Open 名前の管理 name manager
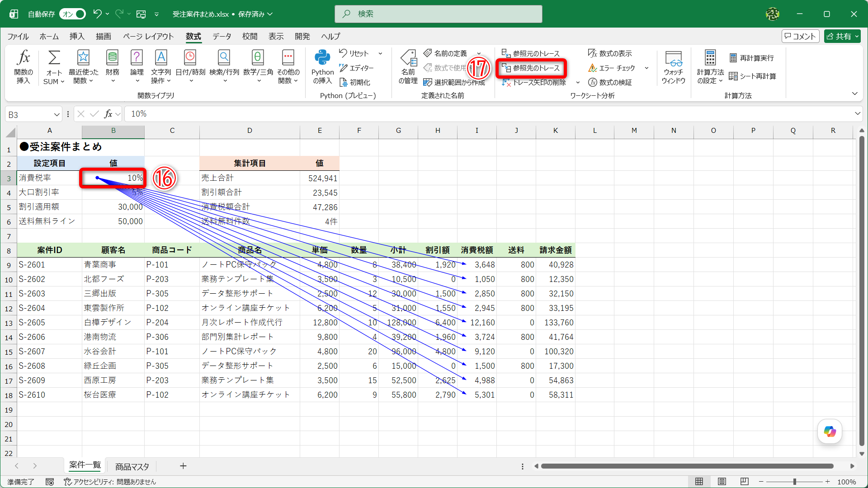Viewport: 868px width, 488px height. click(x=408, y=67)
